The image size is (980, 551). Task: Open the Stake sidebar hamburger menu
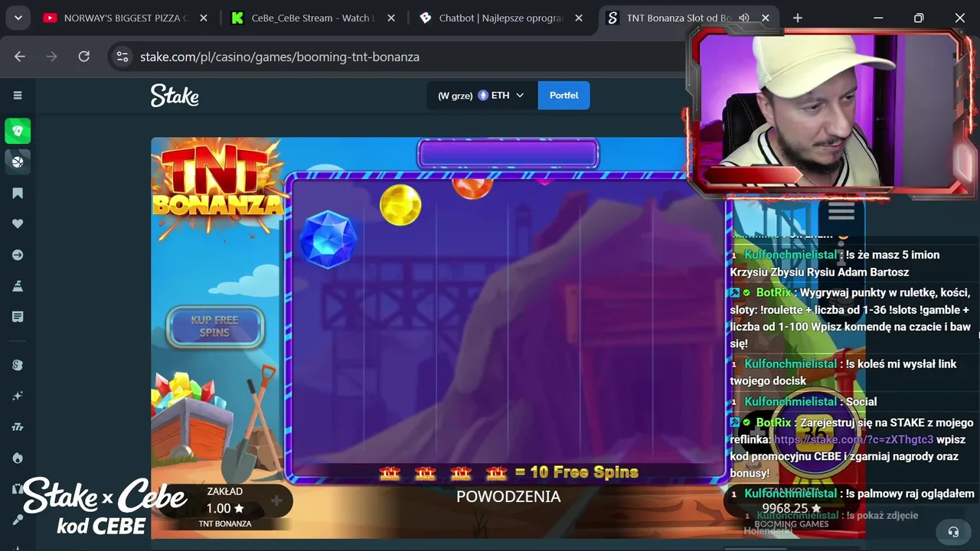point(18,96)
